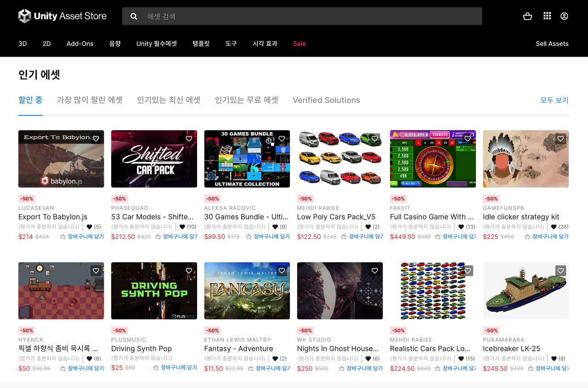The height and width of the screenshot is (388, 588).
Task: Toggle wishlist heart on Fantasy Adventure thumbnail
Action: (282, 271)
